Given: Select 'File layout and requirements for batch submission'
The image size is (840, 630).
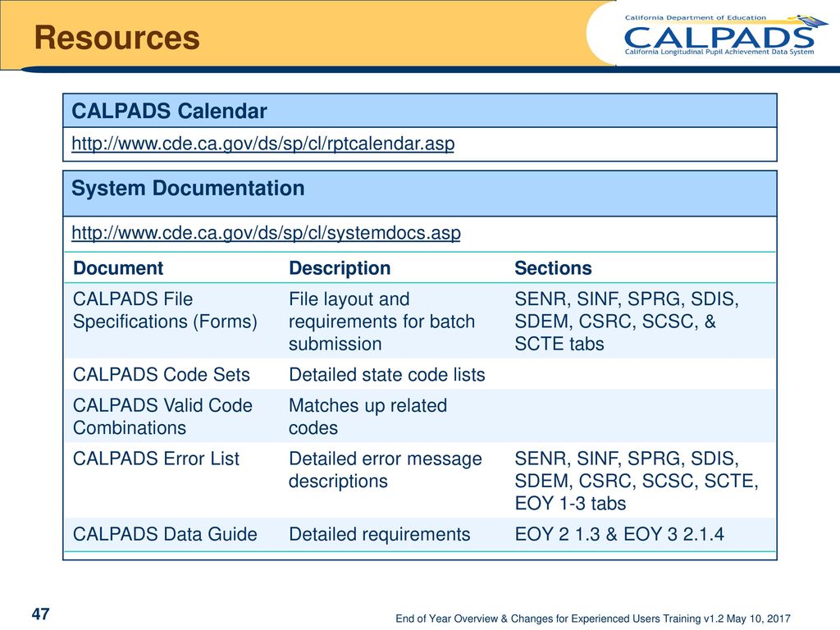Looking at the screenshot, I should [382, 322].
